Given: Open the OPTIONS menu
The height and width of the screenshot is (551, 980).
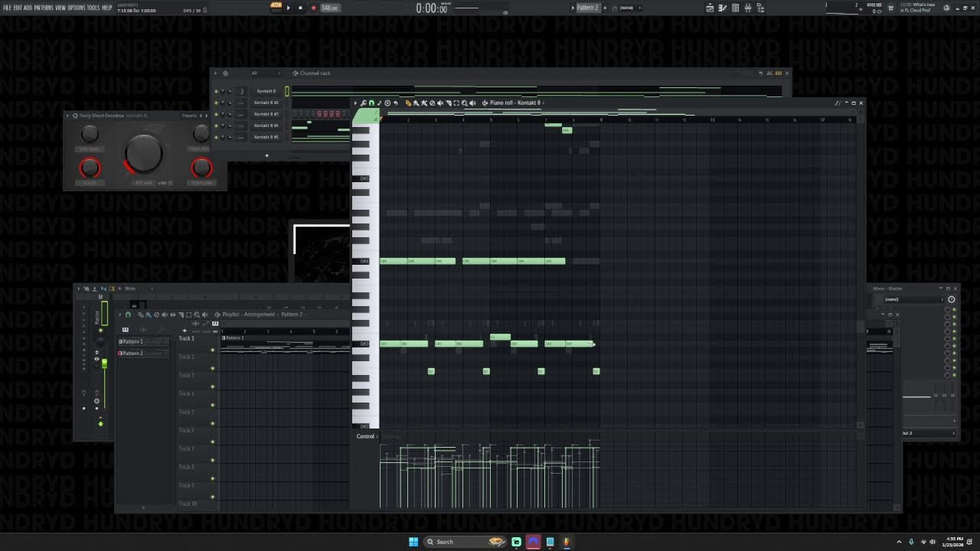Looking at the screenshot, I should coord(76,8).
